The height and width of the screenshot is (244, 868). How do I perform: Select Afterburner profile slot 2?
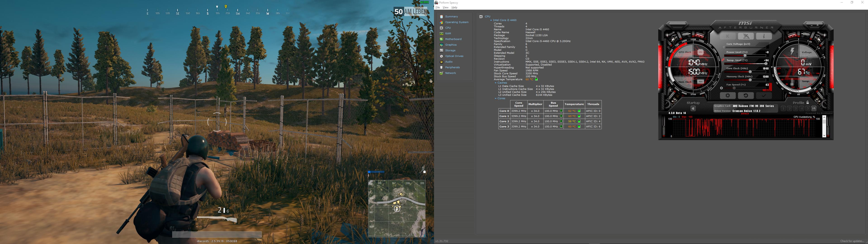pos(789,108)
